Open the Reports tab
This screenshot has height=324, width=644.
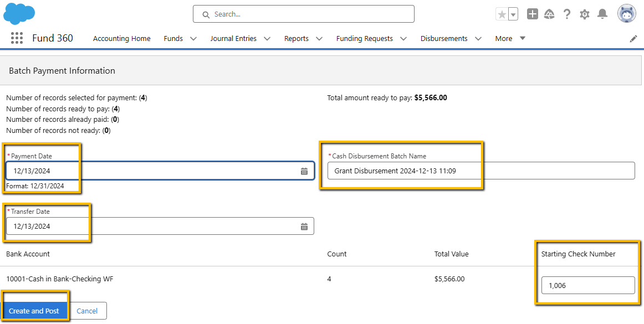tap(297, 39)
